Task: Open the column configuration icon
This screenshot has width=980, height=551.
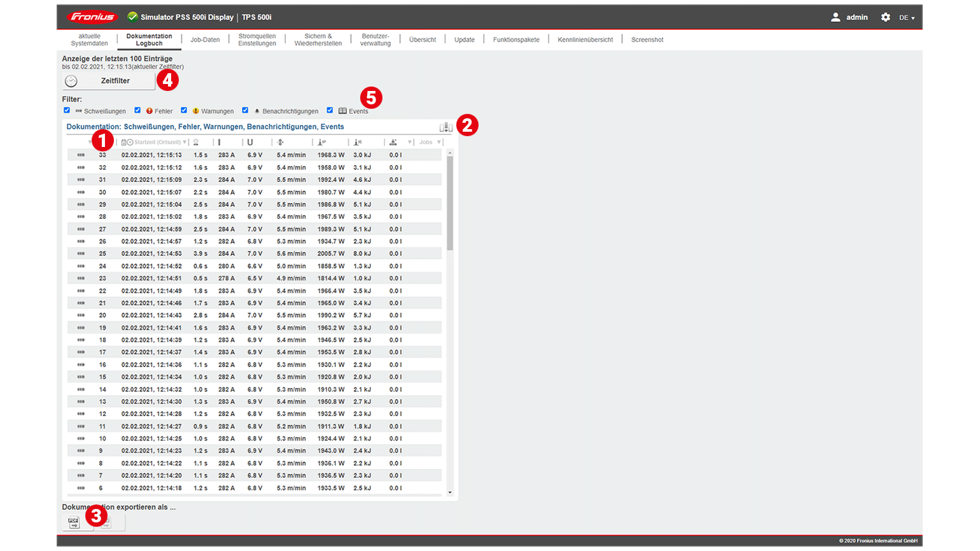Action: [445, 127]
